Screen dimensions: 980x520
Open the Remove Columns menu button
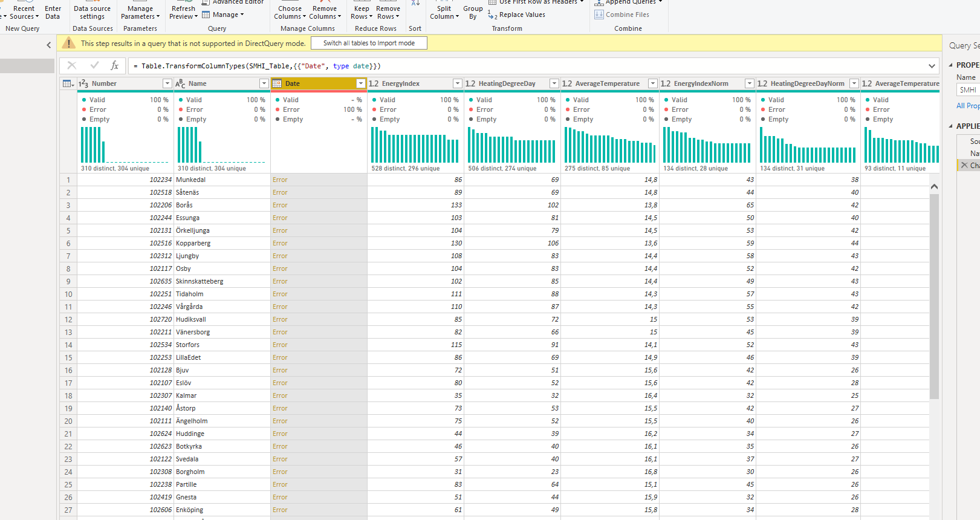[325, 12]
